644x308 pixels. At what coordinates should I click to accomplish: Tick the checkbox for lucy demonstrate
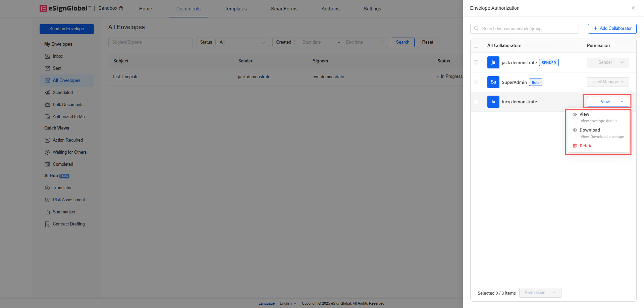pos(476,102)
